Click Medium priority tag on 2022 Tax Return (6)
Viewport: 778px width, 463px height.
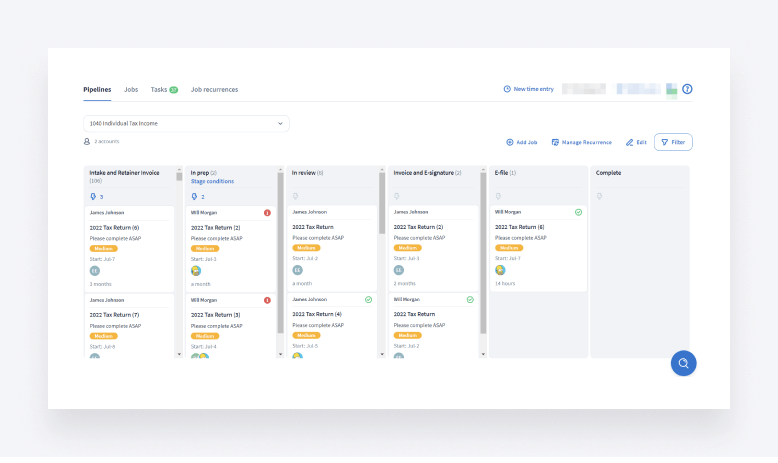pyautogui.click(x=103, y=248)
